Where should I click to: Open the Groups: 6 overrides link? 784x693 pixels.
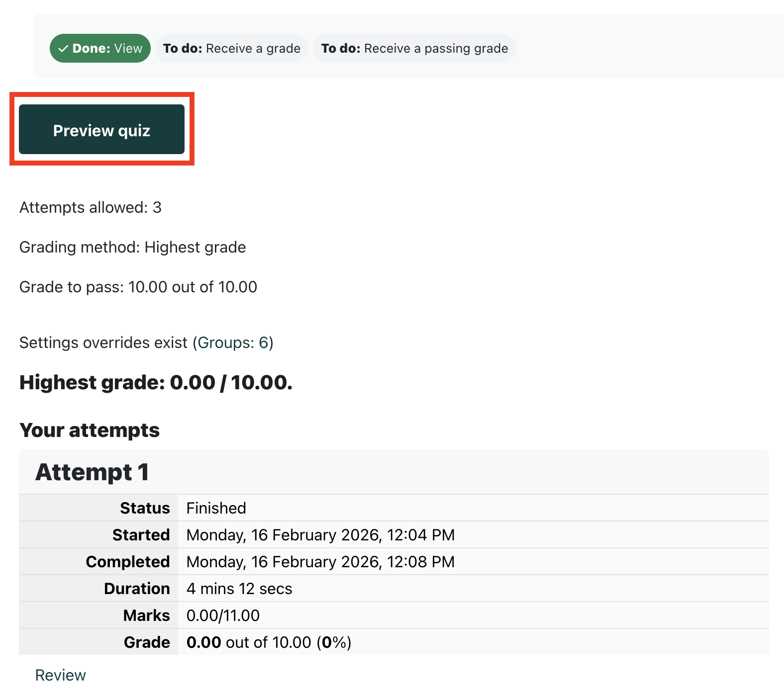233,343
